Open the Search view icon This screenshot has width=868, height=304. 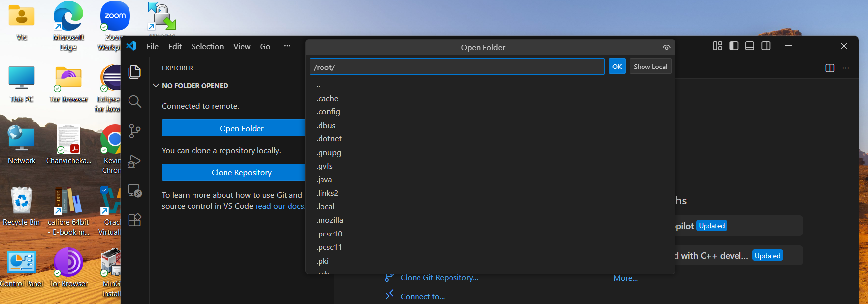[134, 101]
